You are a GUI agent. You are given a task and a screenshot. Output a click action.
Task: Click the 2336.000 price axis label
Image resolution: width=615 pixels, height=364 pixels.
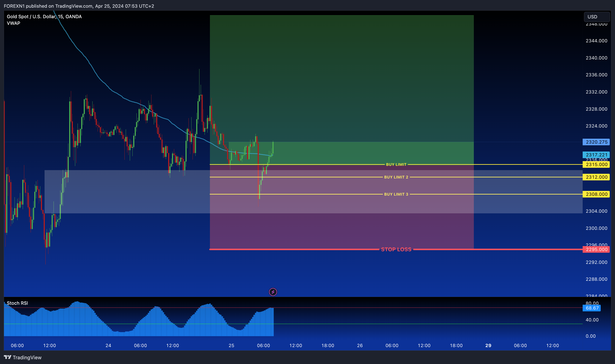click(596, 75)
